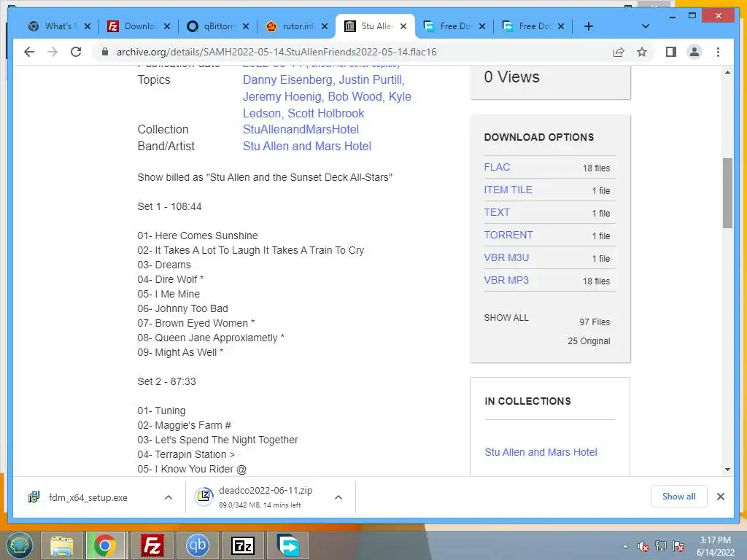Close the qBittorrent tab
Image resolution: width=747 pixels, height=560 pixels.
click(246, 26)
